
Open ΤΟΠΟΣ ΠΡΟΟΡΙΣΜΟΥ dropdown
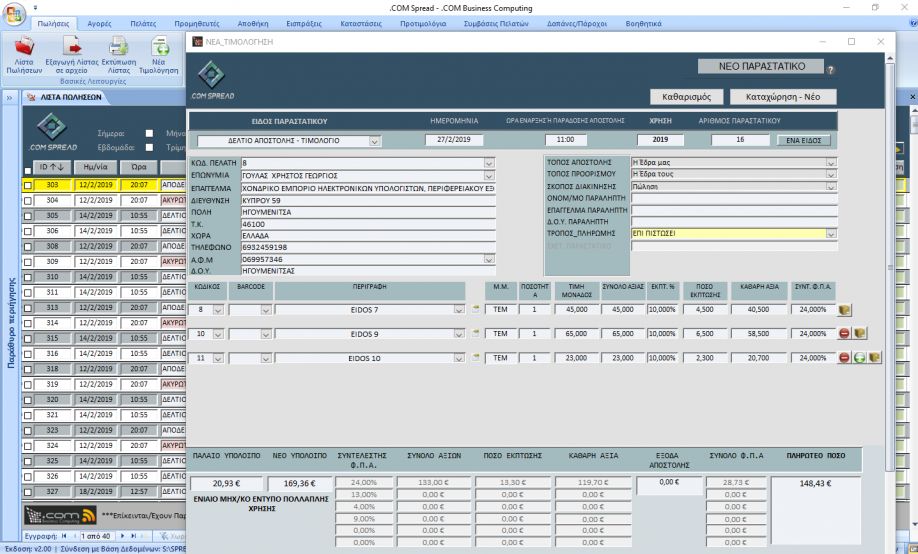pyautogui.click(x=831, y=174)
